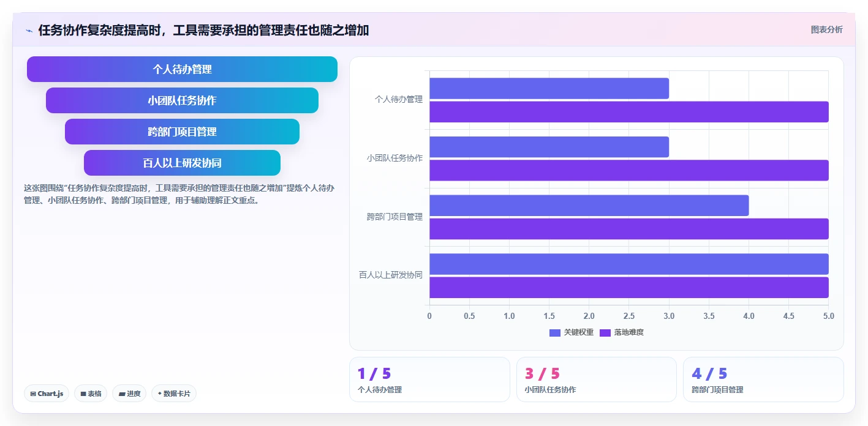Image resolution: width=868 pixels, height=426 pixels.
Task: Click 小团队任务协作 落地难度 purple bar
Action: 629,170
